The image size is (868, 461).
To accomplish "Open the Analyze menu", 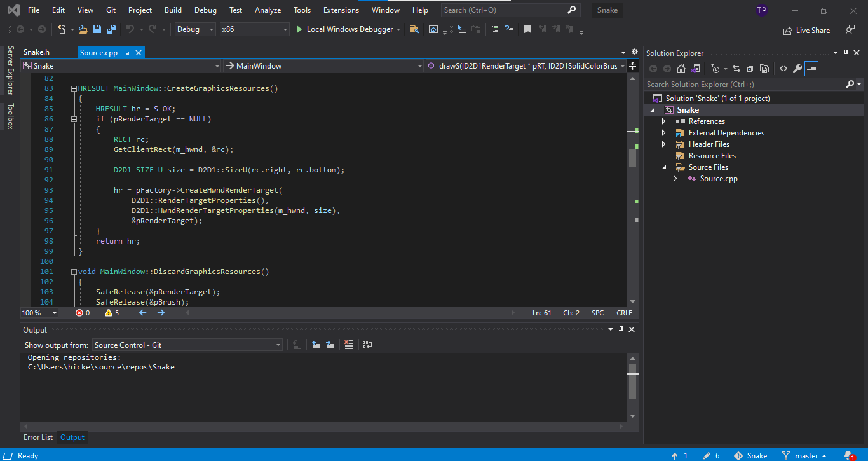I will pyautogui.click(x=268, y=10).
